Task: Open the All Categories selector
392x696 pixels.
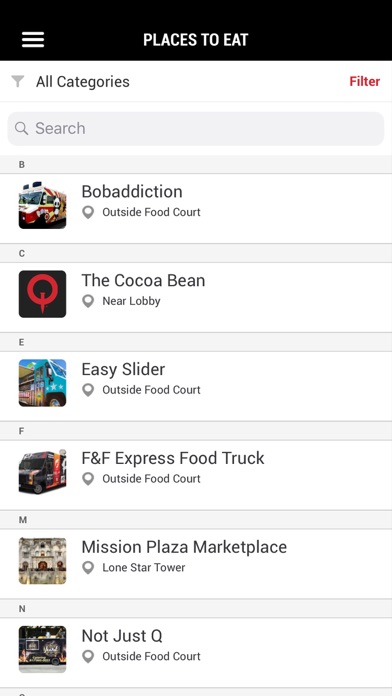Action: [83, 82]
